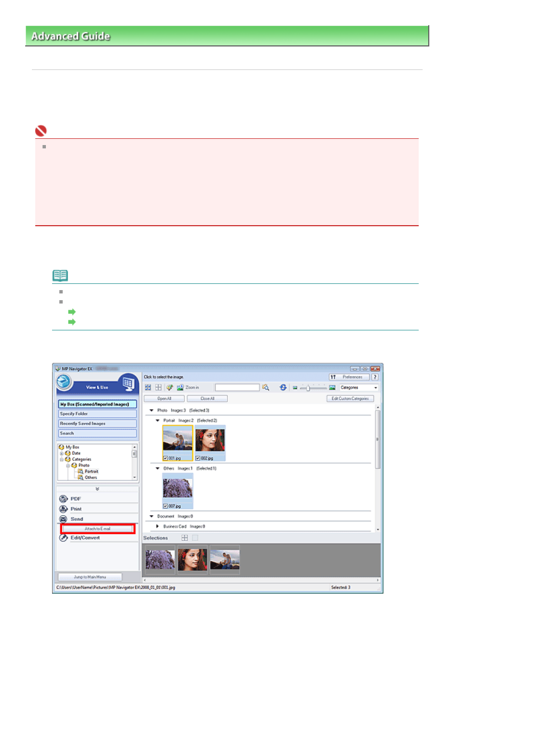The width and height of the screenshot is (534, 756).
Task: Click the Selections horizontal scrollbar
Action: [x=261, y=580]
